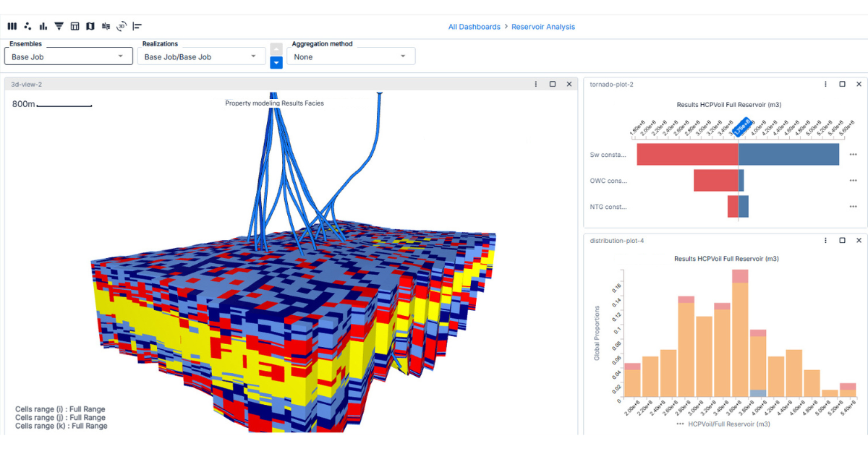This screenshot has width=868, height=454.
Task: Step to next realization with blue down arrow
Action: click(x=276, y=63)
